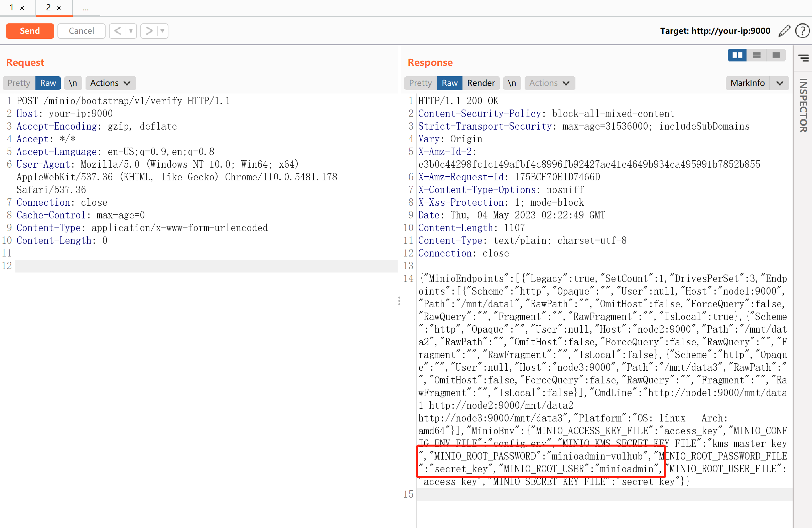This screenshot has height=528, width=812.
Task: Switch to Repeater tab 1
Action: point(12,7)
